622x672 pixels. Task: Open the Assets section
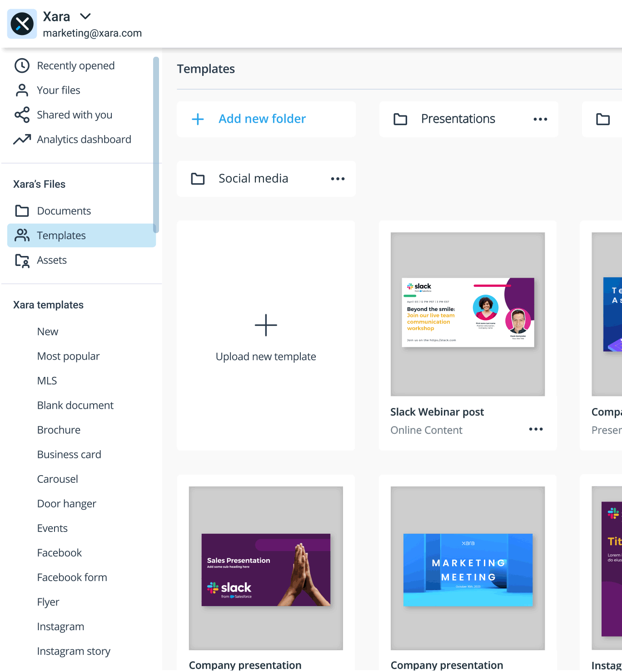click(52, 260)
